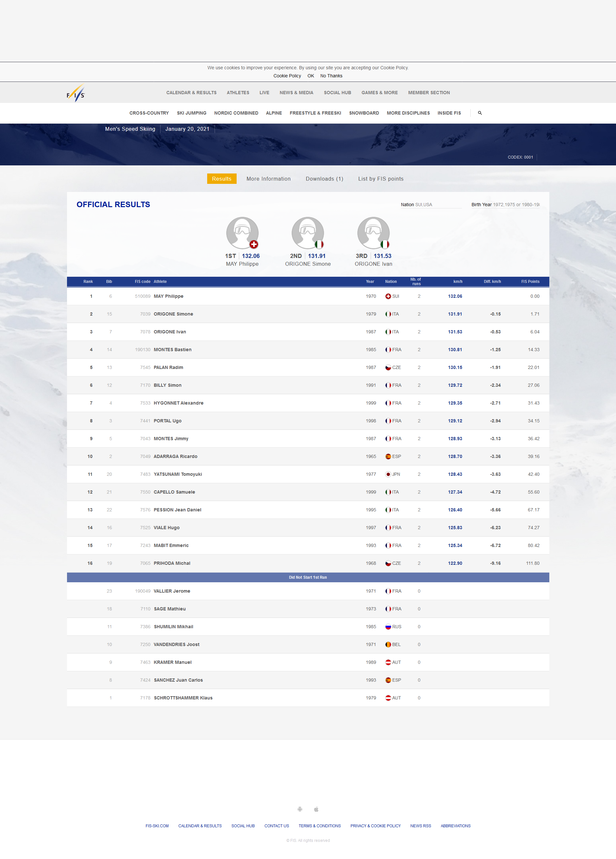The height and width of the screenshot is (859, 616).
Task: Click the Android app icon in footer
Action: [x=300, y=809]
